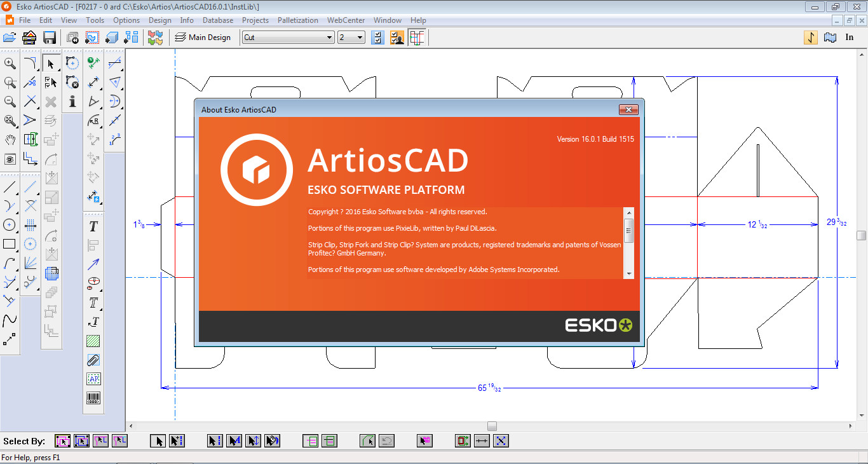Screen dimensions: 868x464
Task: Click the Save floppy disk icon
Action: pos(50,38)
